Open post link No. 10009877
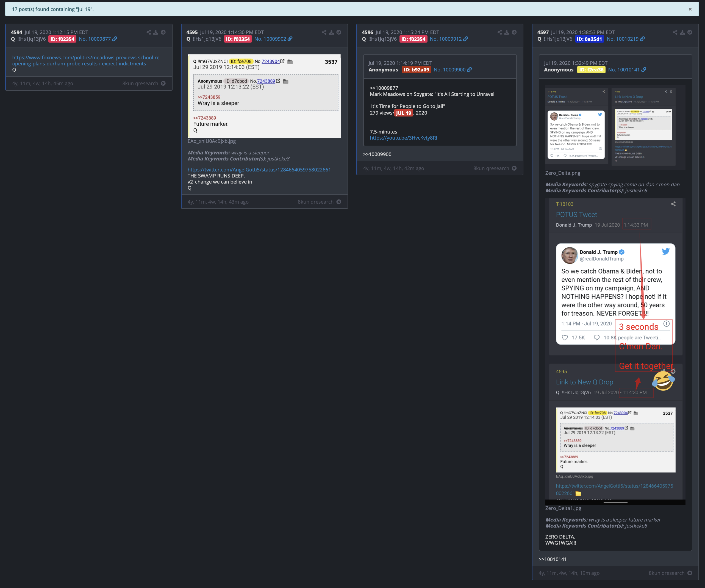 95,39
